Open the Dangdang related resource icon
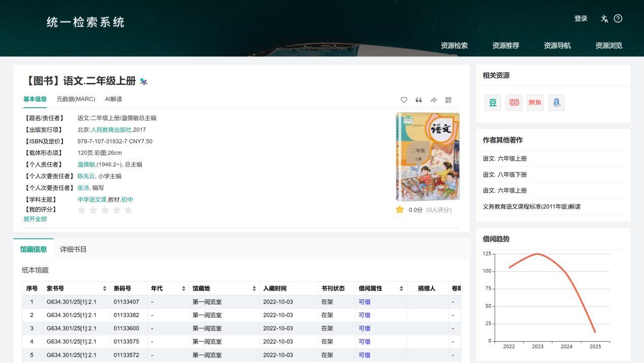Viewport: 644px width, 363px height. click(514, 103)
